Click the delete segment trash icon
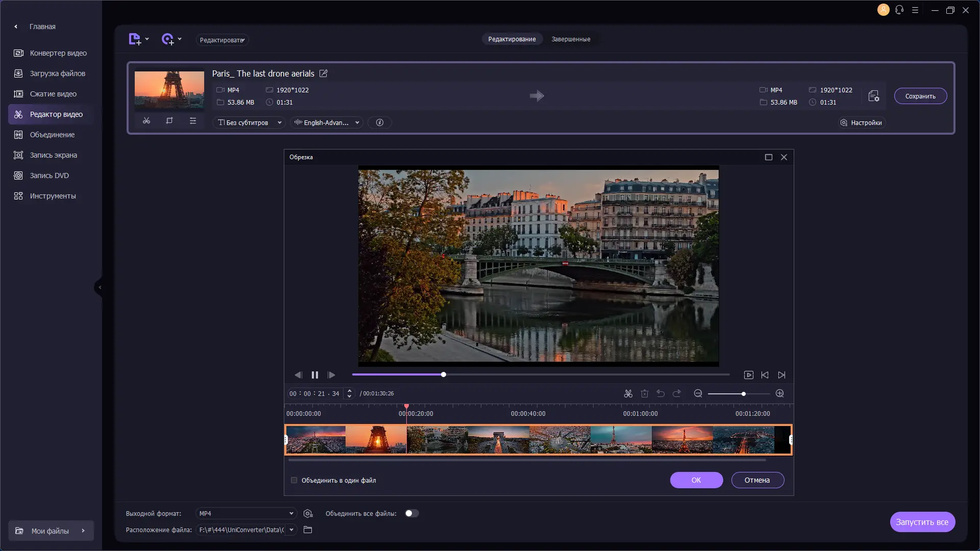 (645, 393)
